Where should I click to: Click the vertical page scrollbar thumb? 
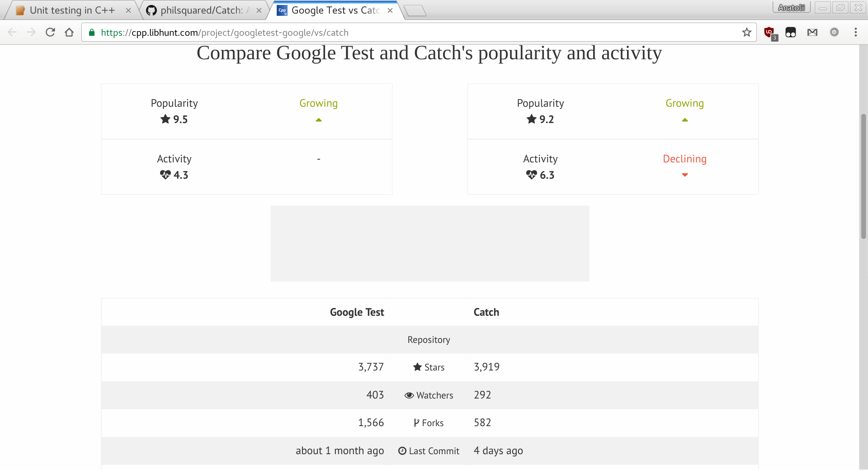pos(863,176)
